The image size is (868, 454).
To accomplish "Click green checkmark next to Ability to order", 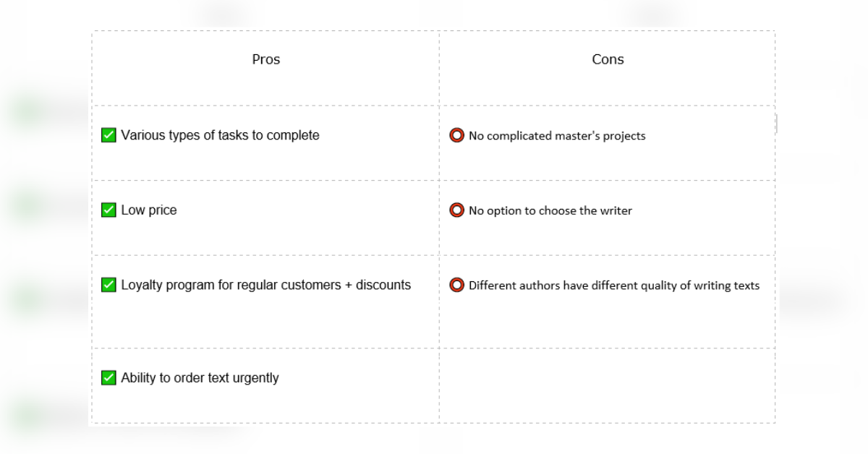I will click(x=109, y=377).
